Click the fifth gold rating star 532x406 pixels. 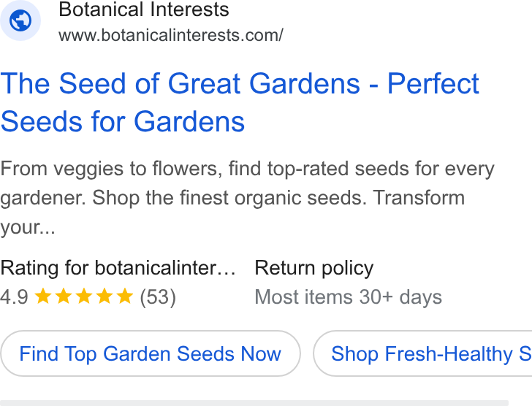coord(125,296)
